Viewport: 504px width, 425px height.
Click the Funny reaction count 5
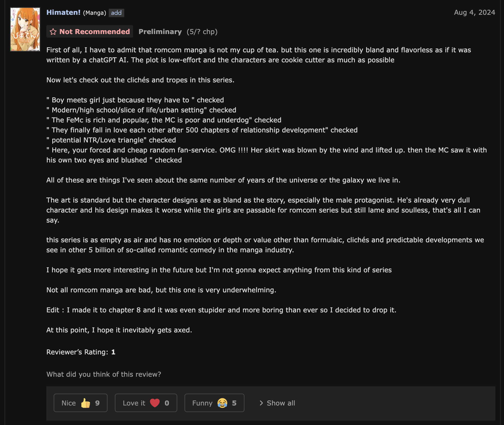(234, 403)
